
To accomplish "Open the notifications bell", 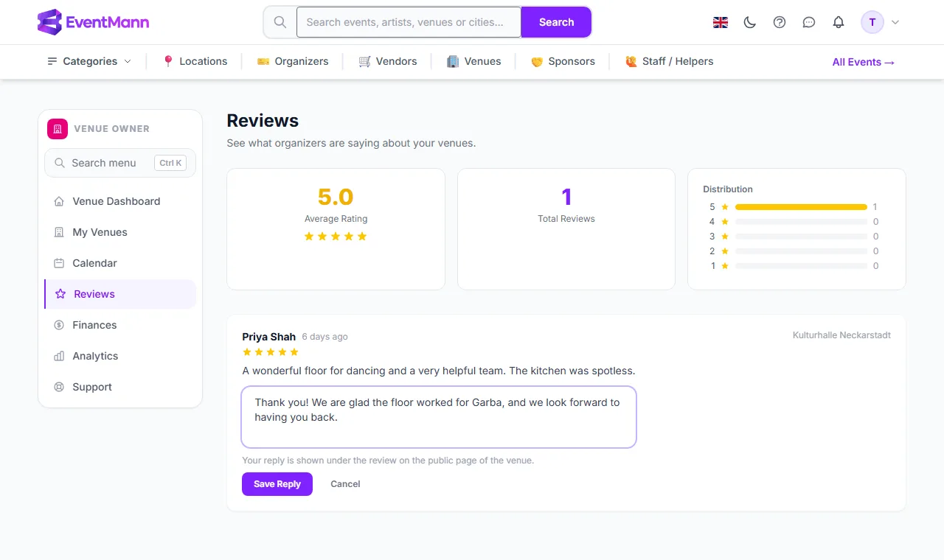I will click(x=839, y=22).
